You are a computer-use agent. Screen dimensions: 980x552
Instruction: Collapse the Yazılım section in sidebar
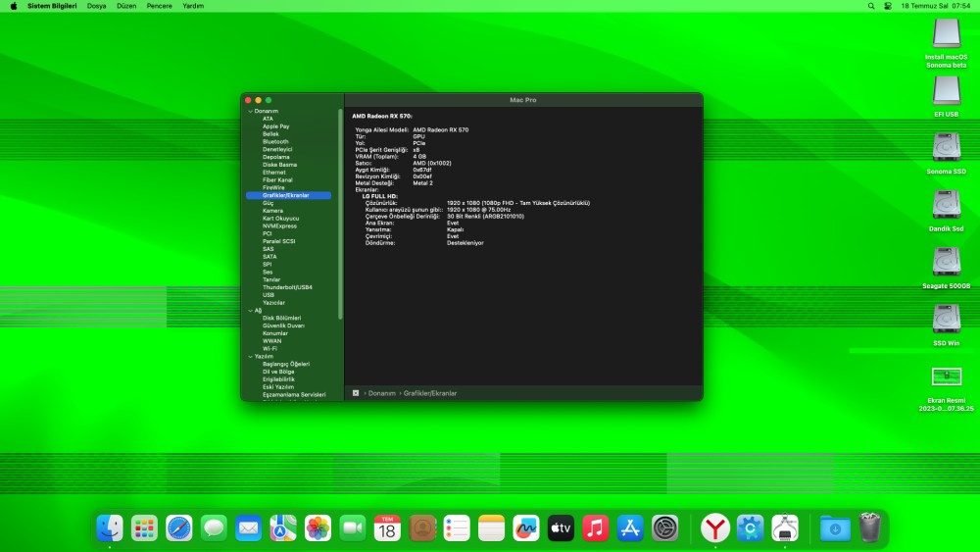coord(251,356)
